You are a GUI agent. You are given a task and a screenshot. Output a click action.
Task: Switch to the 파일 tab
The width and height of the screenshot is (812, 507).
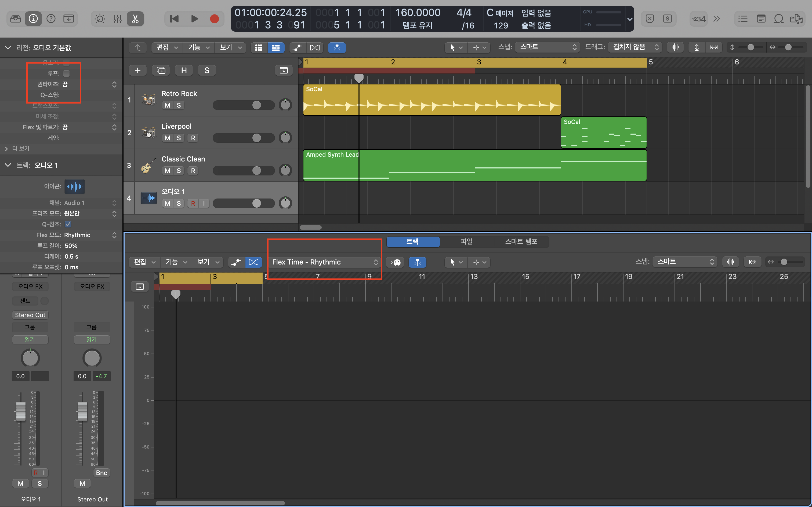[x=466, y=241]
